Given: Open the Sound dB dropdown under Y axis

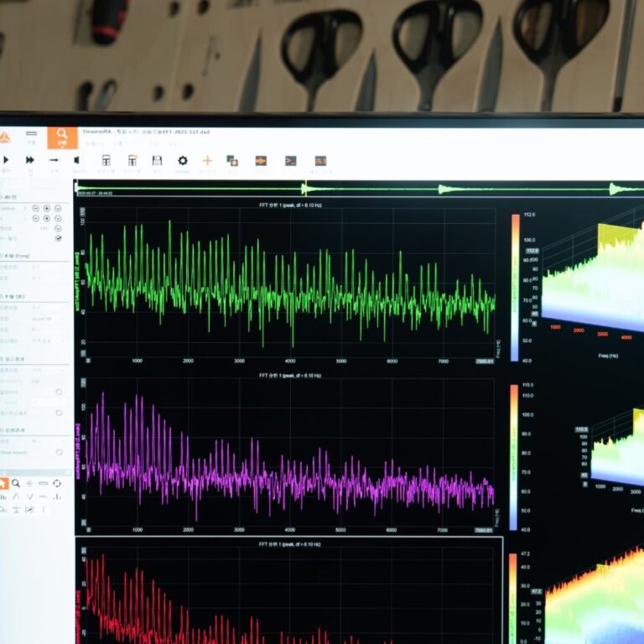Looking at the screenshot, I should point(48,319).
